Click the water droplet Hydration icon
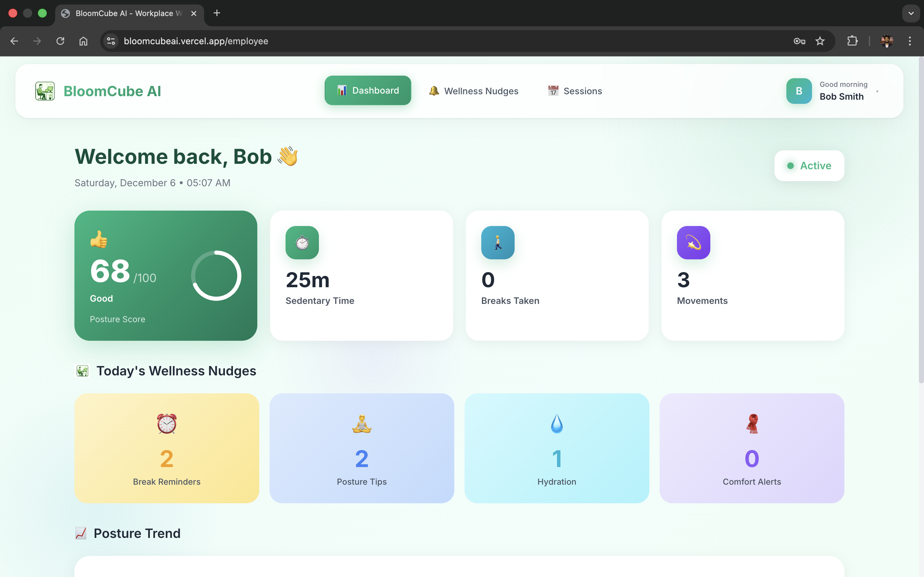The image size is (924, 577). (557, 423)
